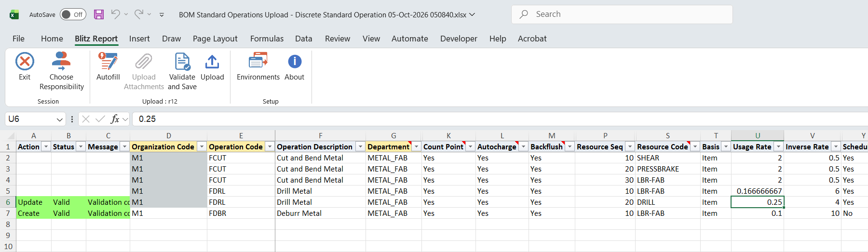
Task: Open Message column filter dropdown
Action: (125, 147)
